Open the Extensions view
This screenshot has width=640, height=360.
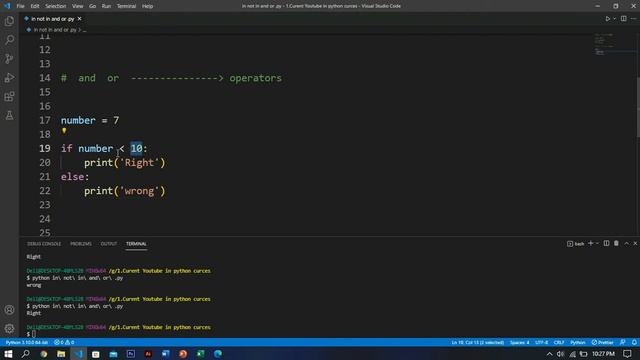(x=9, y=96)
